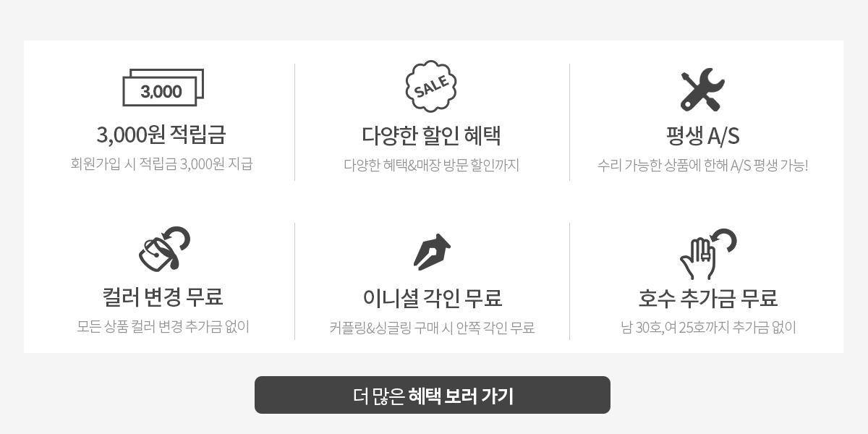Click 모든 상품 컬러 변경 추가금 없이 text
Viewport: 868px width, 434px height.
coord(163,326)
